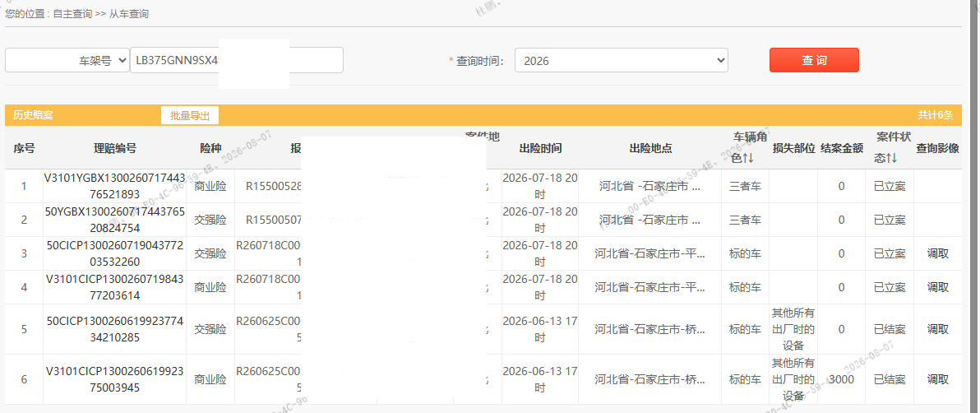
Task: Select claim number 50YGBX130026071744376520824754
Action: 115,220
